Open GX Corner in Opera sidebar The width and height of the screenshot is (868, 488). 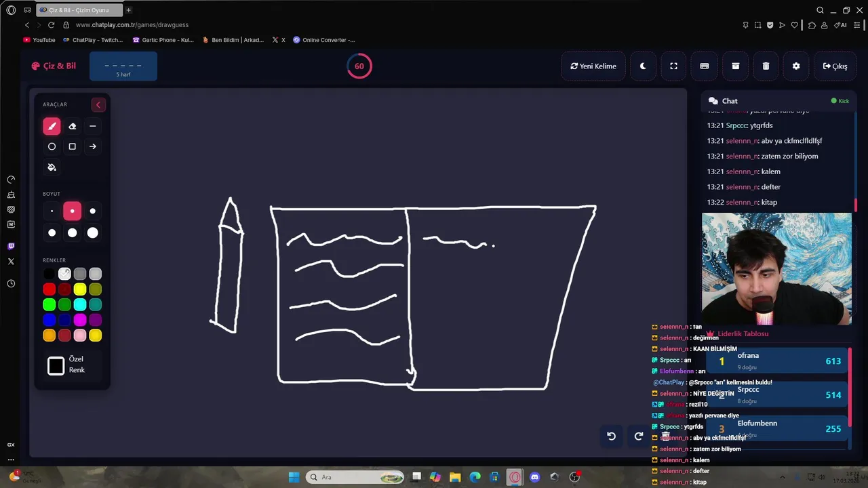coord(11,445)
